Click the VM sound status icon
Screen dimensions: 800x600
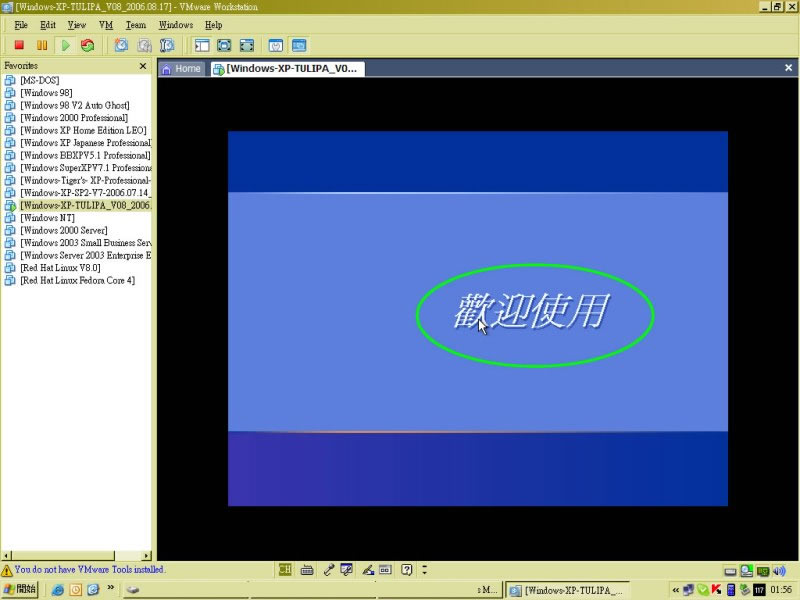click(x=780, y=571)
